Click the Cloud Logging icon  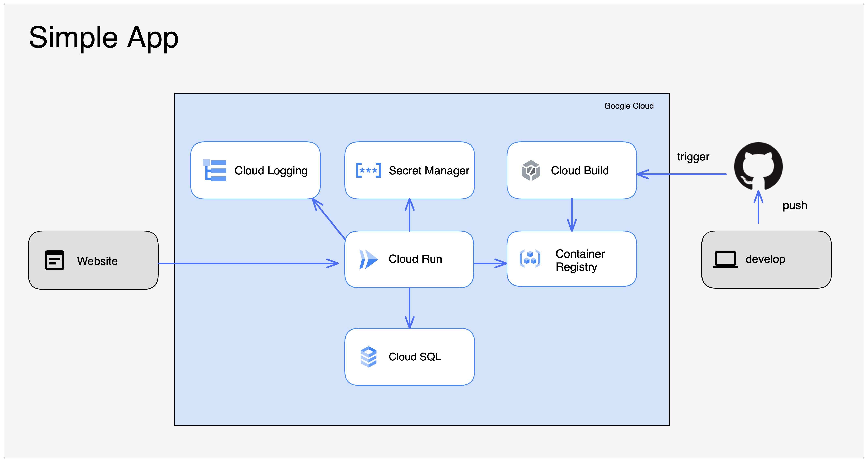[215, 170]
